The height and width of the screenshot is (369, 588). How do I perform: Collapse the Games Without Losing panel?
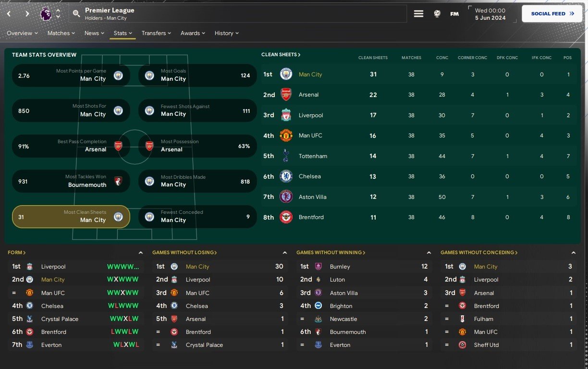[284, 253]
